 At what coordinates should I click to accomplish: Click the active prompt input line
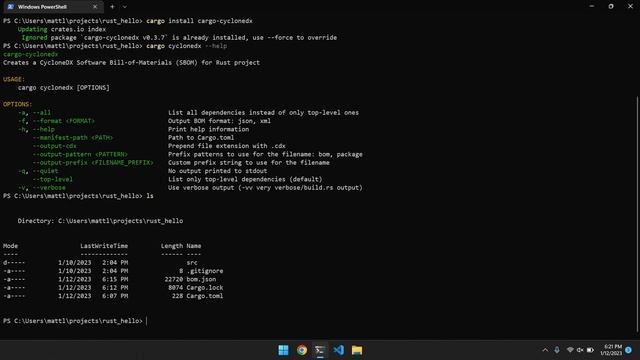(x=75, y=321)
